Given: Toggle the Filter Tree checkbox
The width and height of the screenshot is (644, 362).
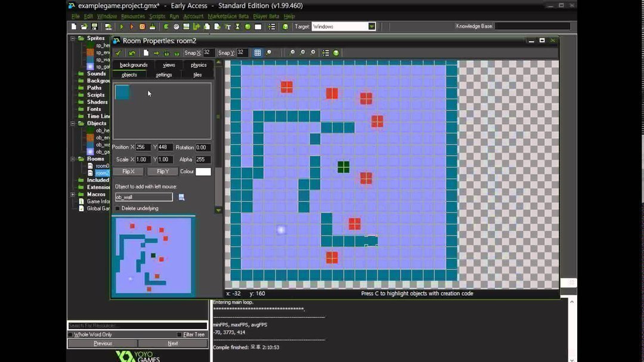Looking at the screenshot, I should tap(179, 335).
